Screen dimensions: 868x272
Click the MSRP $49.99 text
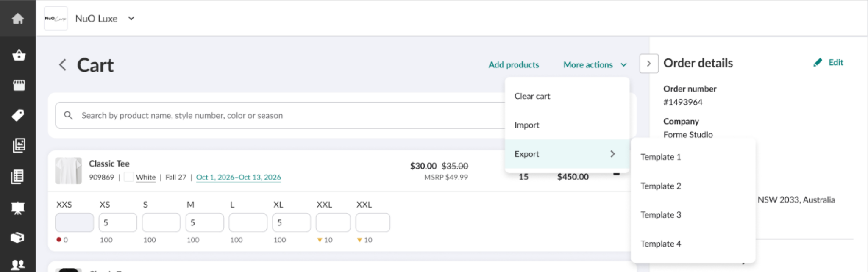pyautogui.click(x=446, y=177)
